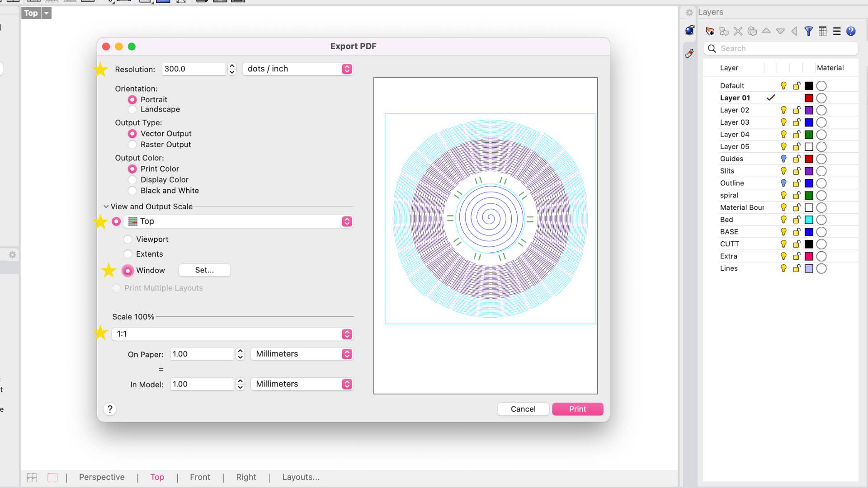Click the Layers panel help icon
This screenshot has height=488, width=868.
(850, 31)
